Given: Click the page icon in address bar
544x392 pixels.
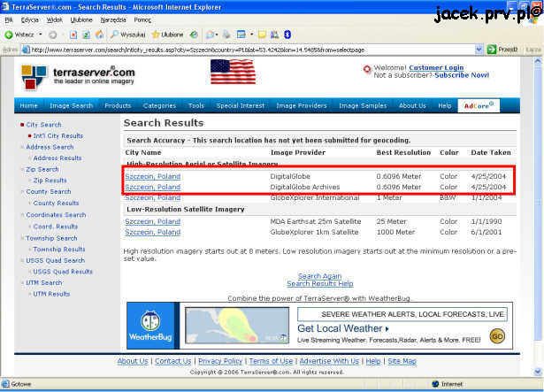Looking at the screenshot, I should (26, 50).
